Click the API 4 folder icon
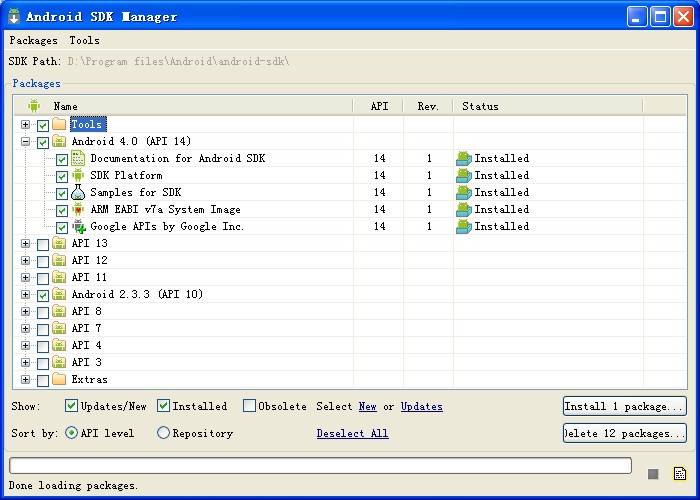700x500 pixels. [x=59, y=345]
